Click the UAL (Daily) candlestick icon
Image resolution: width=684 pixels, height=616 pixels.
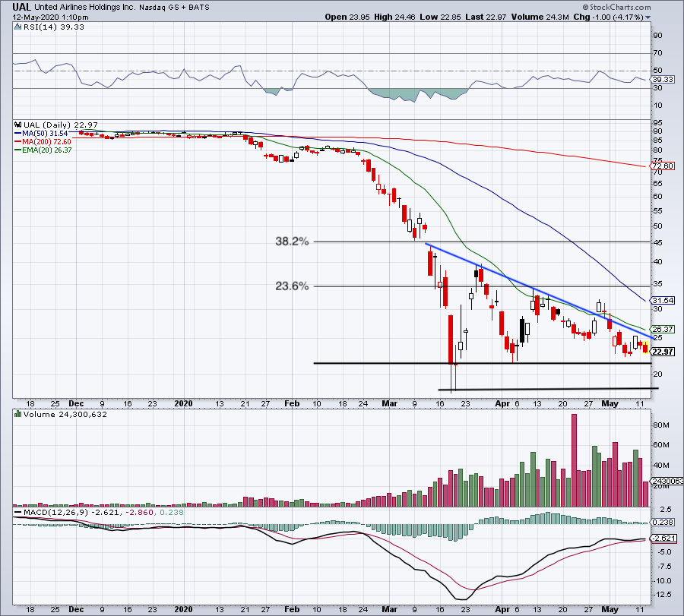coord(18,125)
